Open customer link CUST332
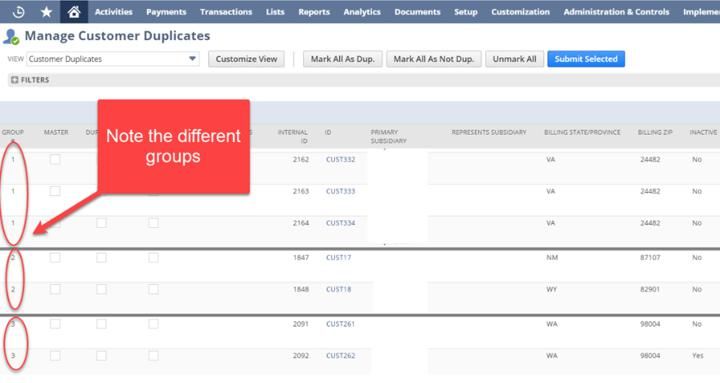 [x=340, y=159]
